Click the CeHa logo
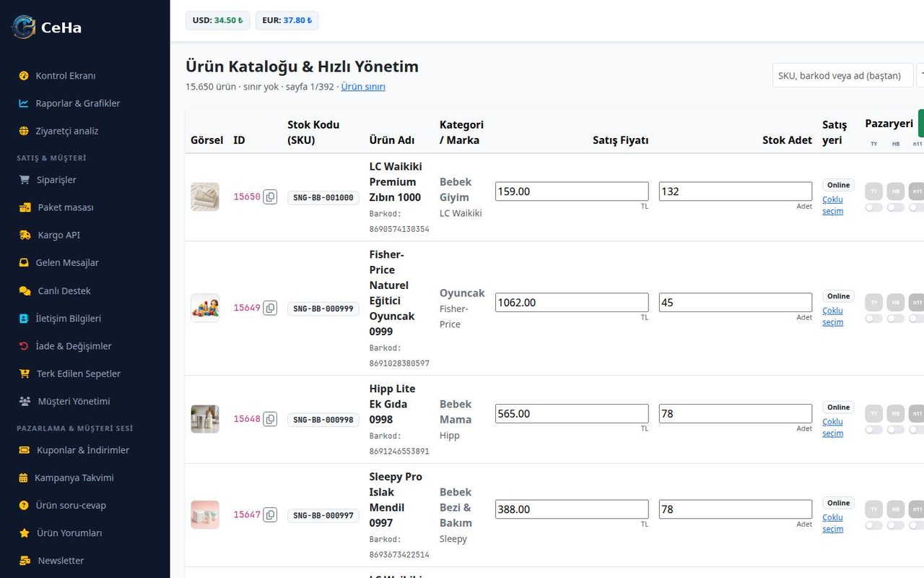The width and height of the screenshot is (924, 578). pos(46,27)
